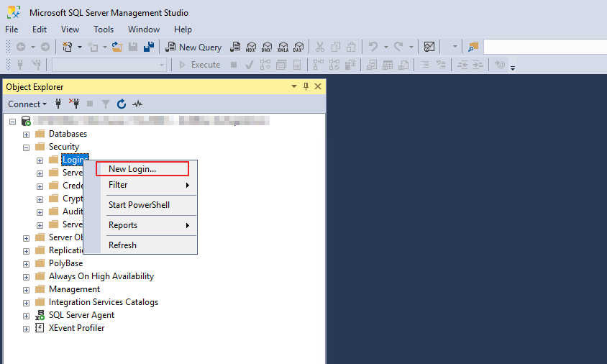Viewport: 607px width, 364px height.
Task: Click the search input field in toolbar
Action: click(x=545, y=47)
